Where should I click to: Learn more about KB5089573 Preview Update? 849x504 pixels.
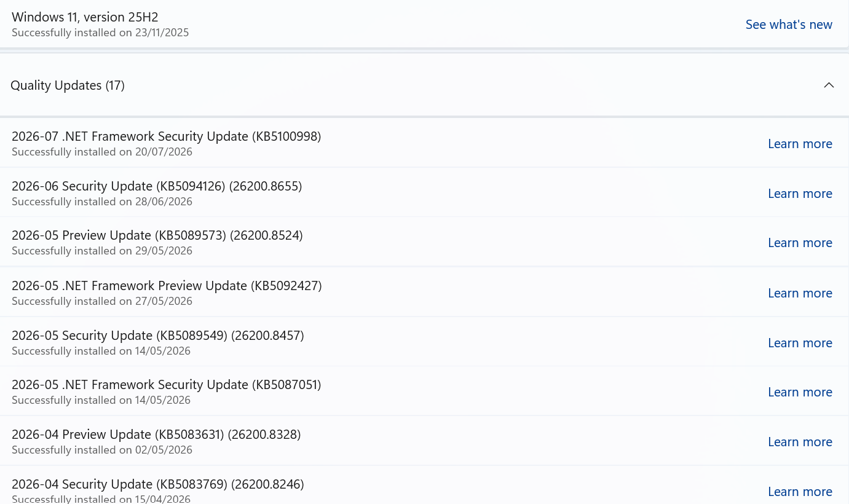click(x=800, y=243)
